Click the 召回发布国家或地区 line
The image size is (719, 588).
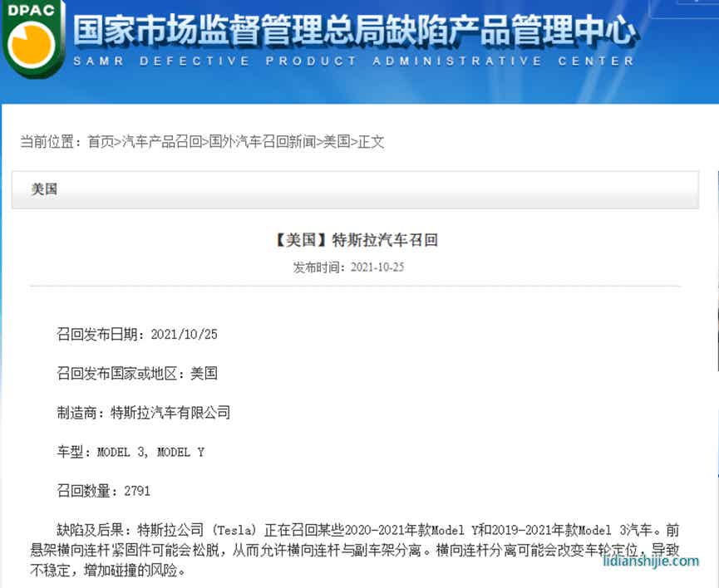tap(137, 374)
